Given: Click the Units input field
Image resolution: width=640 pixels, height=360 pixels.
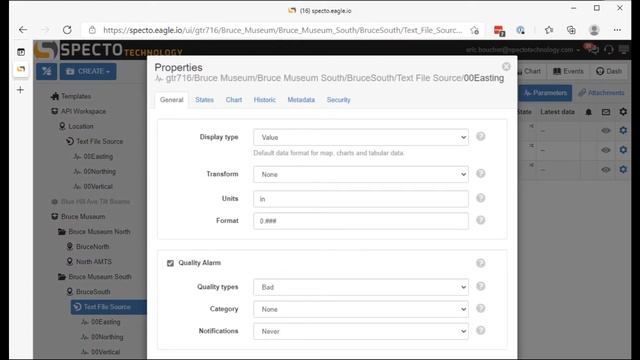Looking at the screenshot, I should (361, 199).
